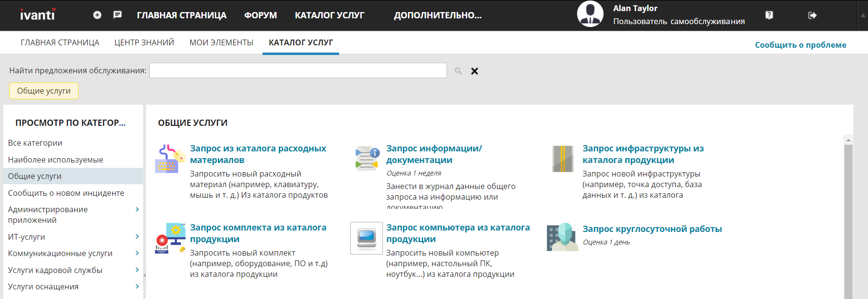Switch to ГЛАВНАЯ СТРАНИЦА tab in sub-navigation
Screen dimensions: 868x299
pos(60,42)
